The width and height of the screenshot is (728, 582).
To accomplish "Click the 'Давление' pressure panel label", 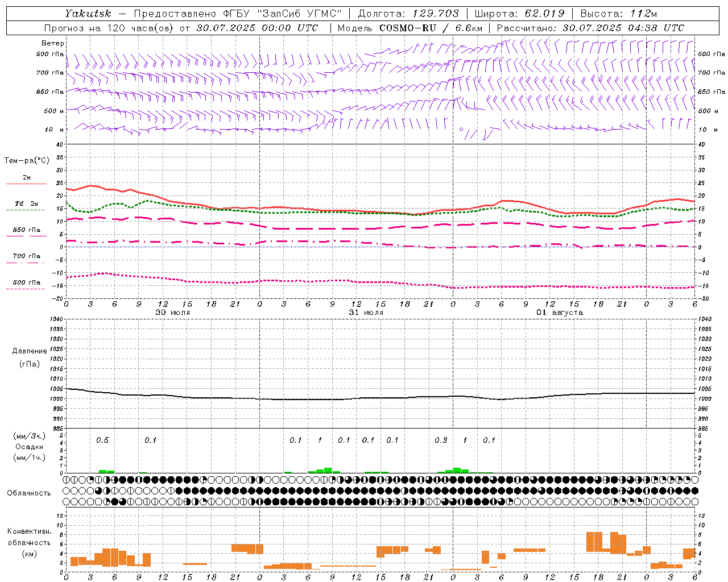I will click(29, 351).
